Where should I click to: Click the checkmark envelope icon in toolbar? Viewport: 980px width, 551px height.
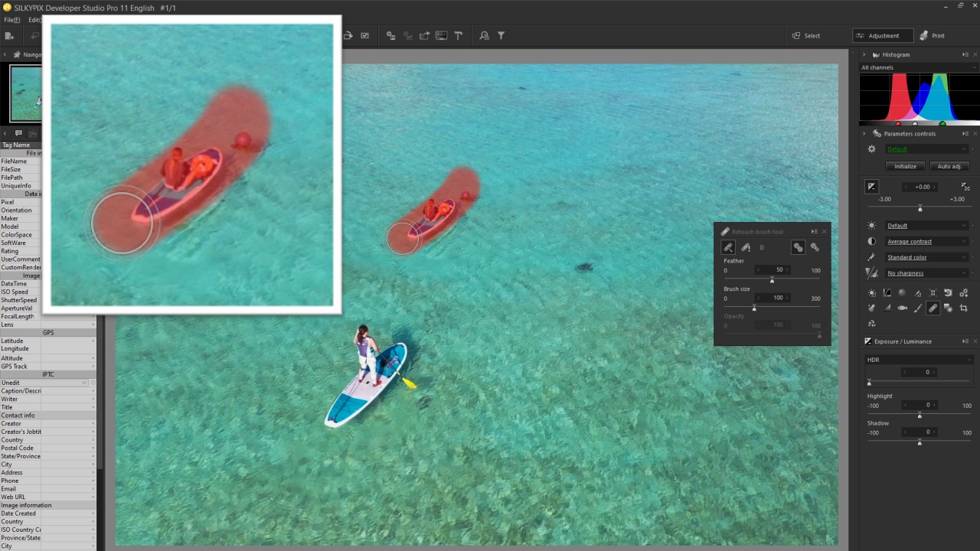click(x=364, y=35)
